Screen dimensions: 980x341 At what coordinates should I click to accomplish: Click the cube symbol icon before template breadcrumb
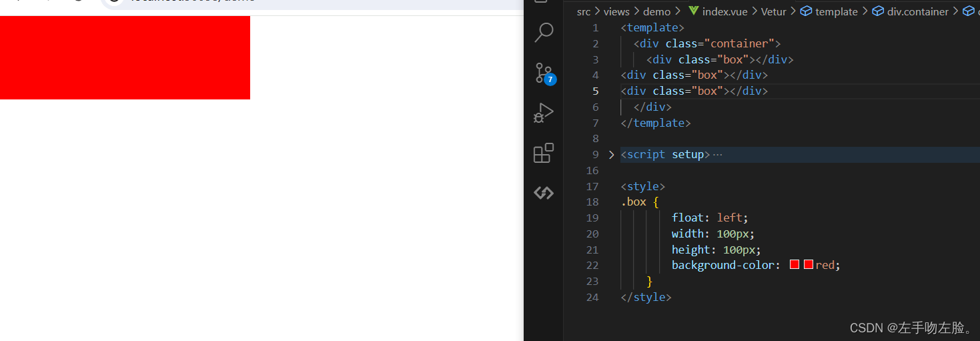pos(806,11)
